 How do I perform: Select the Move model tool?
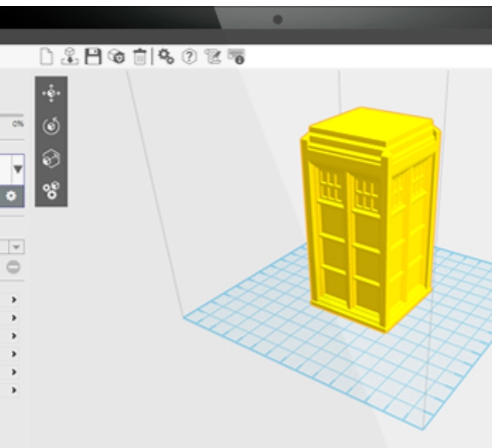click(51, 93)
